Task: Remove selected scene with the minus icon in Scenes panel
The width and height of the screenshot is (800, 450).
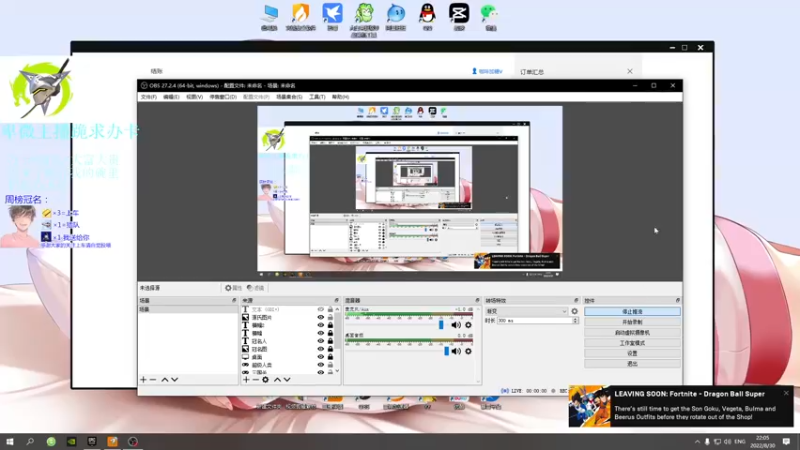Action: click(153, 380)
